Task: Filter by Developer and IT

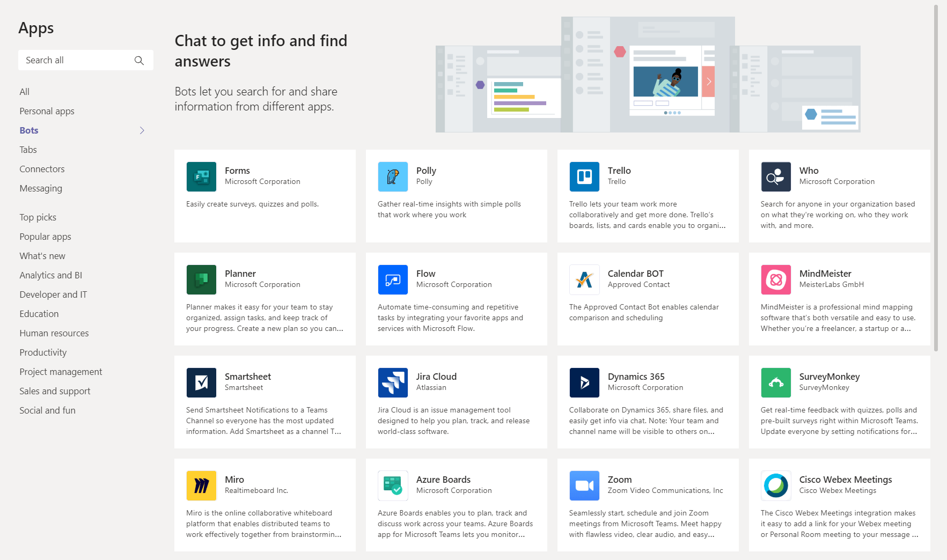Action: pyautogui.click(x=53, y=294)
